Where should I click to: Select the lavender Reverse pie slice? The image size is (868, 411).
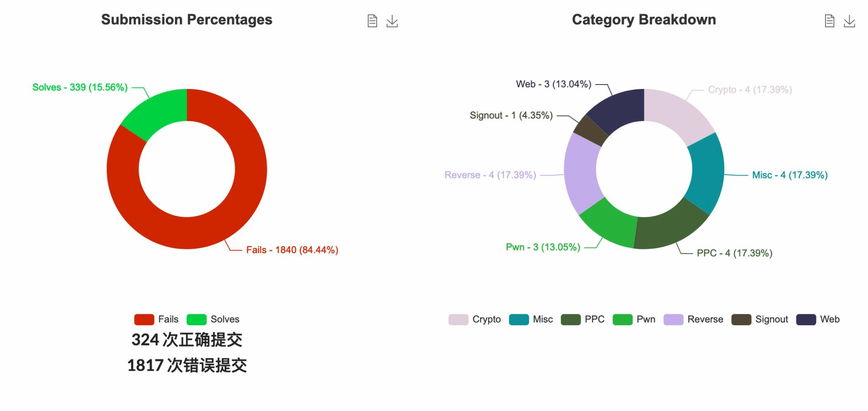click(581, 173)
